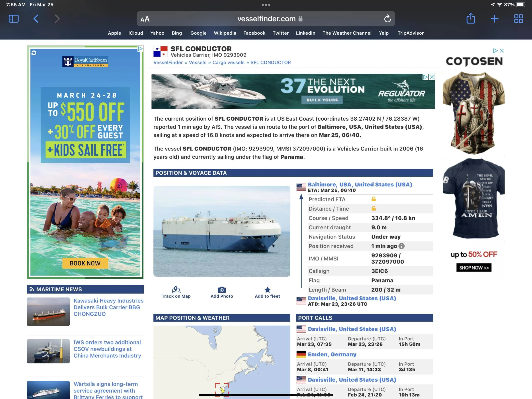Screen dimensions: 532x399
Task: Open a new tab with plus icon
Action: click(x=495, y=19)
